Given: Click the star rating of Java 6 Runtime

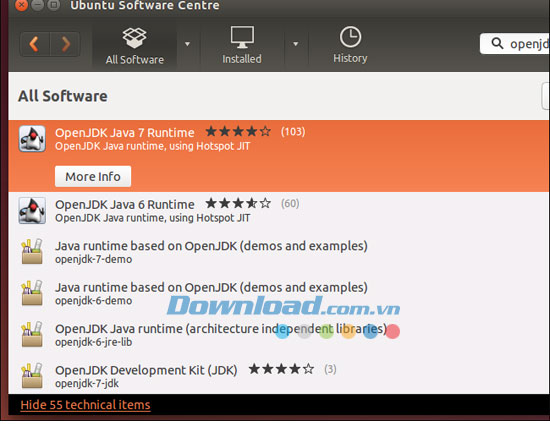Looking at the screenshot, I should tap(238, 203).
